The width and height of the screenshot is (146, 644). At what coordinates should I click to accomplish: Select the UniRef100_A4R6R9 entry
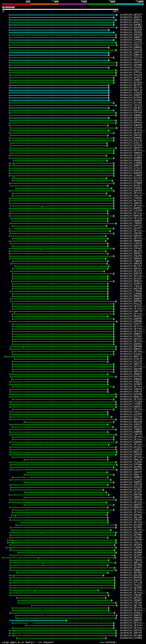tap(131, 442)
